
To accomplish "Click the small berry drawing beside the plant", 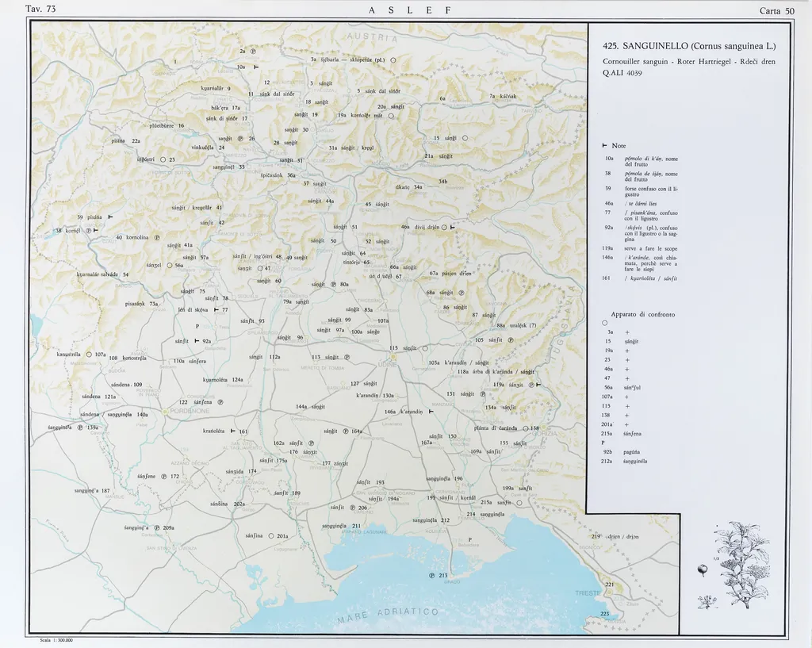I will tap(702, 567).
